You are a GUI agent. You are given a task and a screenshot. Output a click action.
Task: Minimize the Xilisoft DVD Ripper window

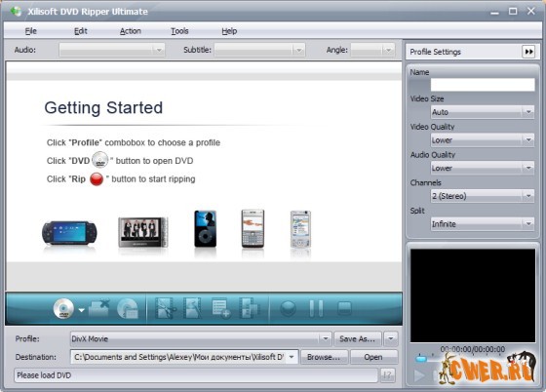[494, 12]
